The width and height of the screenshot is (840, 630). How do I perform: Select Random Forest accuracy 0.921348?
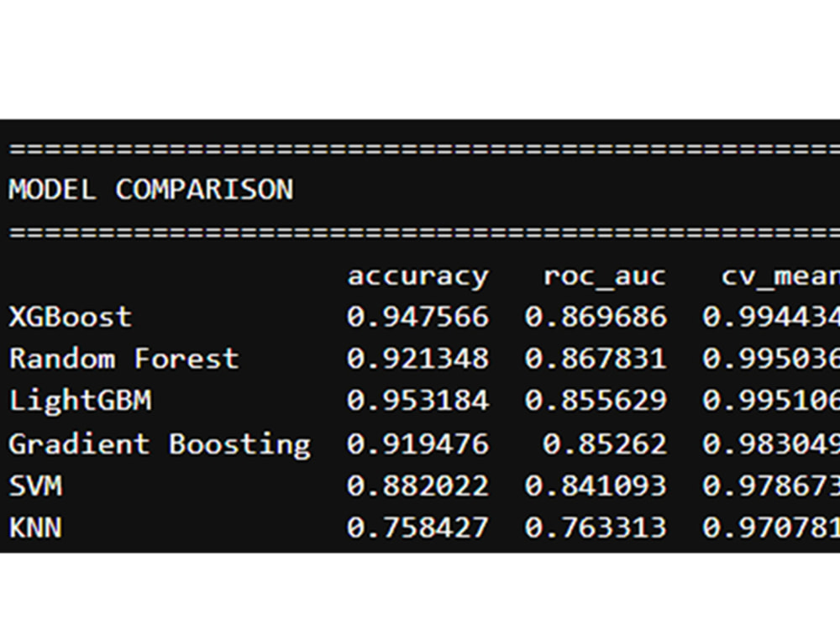(417, 359)
